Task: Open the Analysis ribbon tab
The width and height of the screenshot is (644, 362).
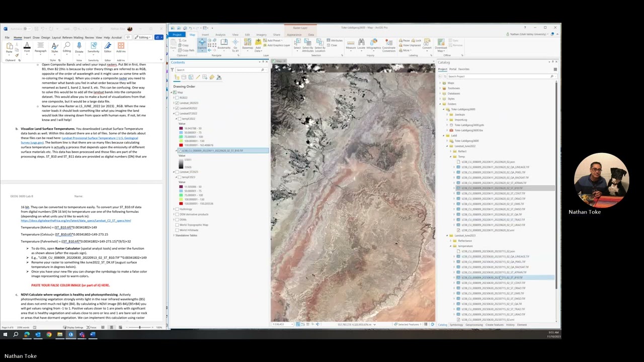Action: pyautogui.click(x=220, y=35)
